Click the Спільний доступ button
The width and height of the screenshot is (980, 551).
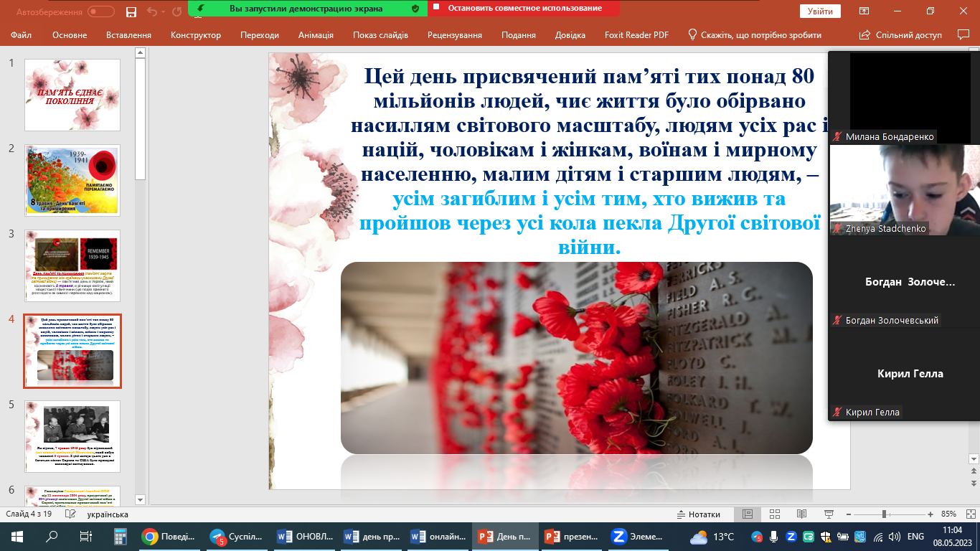coord(900,35)
